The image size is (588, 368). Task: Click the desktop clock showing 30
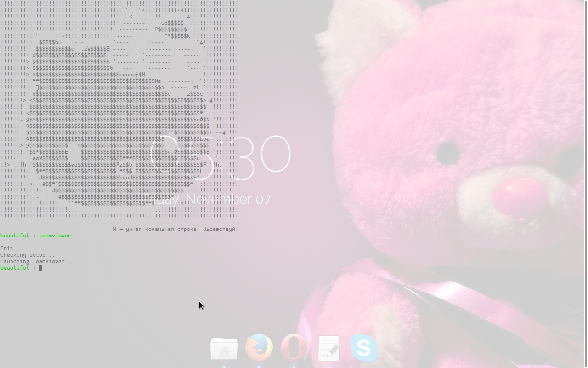[221, 157]
